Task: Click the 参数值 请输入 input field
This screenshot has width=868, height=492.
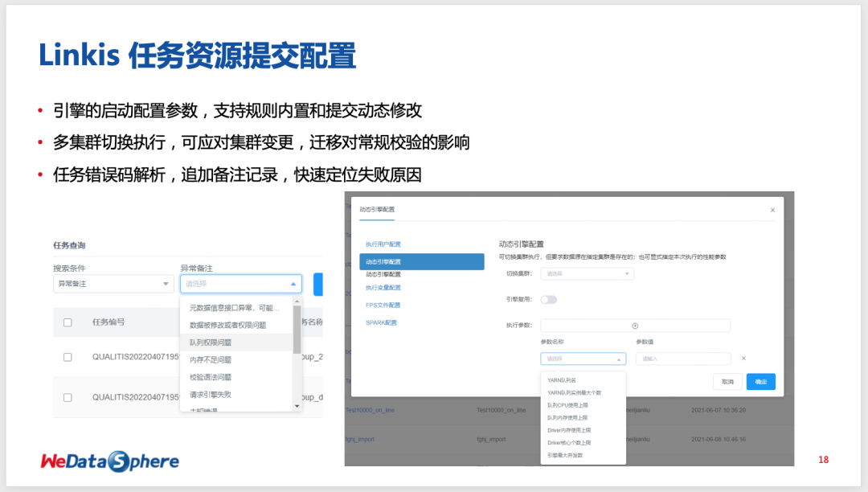Action: [x=683, y=359]
